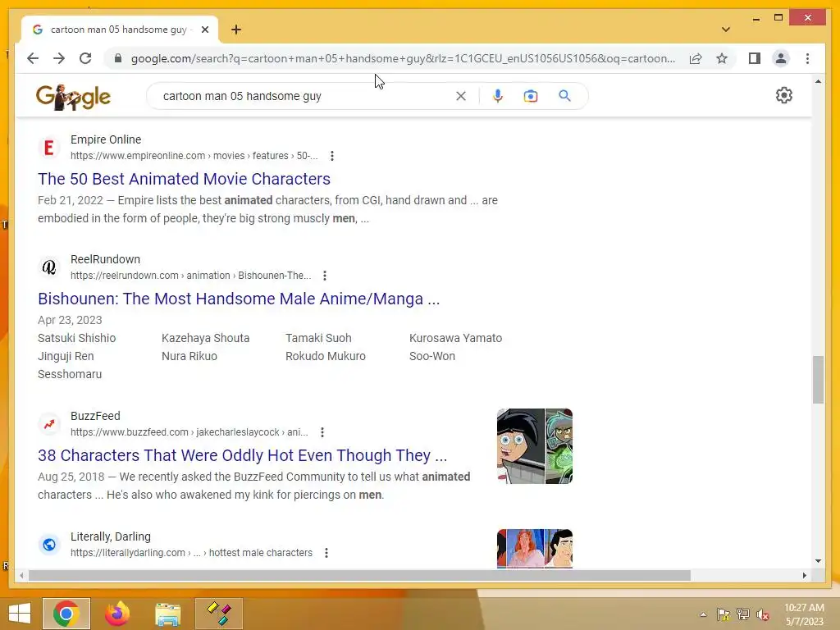Click the Tamaki Suoh sitelink

(318, 338)
